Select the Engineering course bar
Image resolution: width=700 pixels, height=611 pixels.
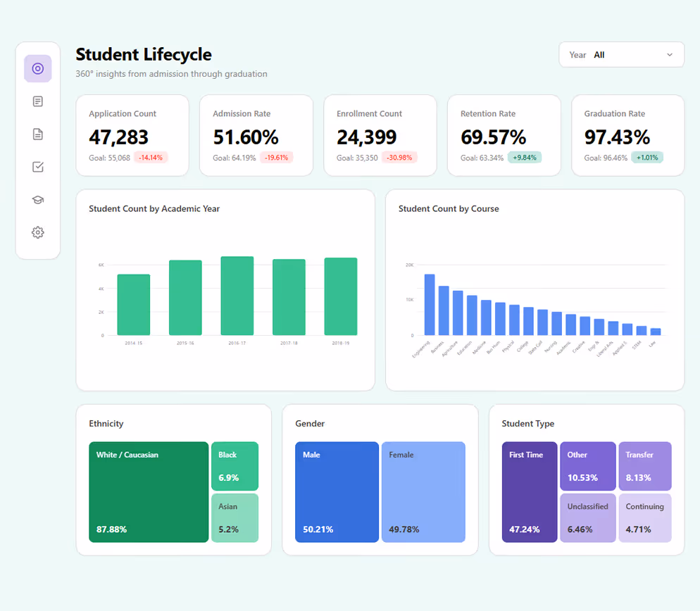pyautogui.click(x=430, y=305)
